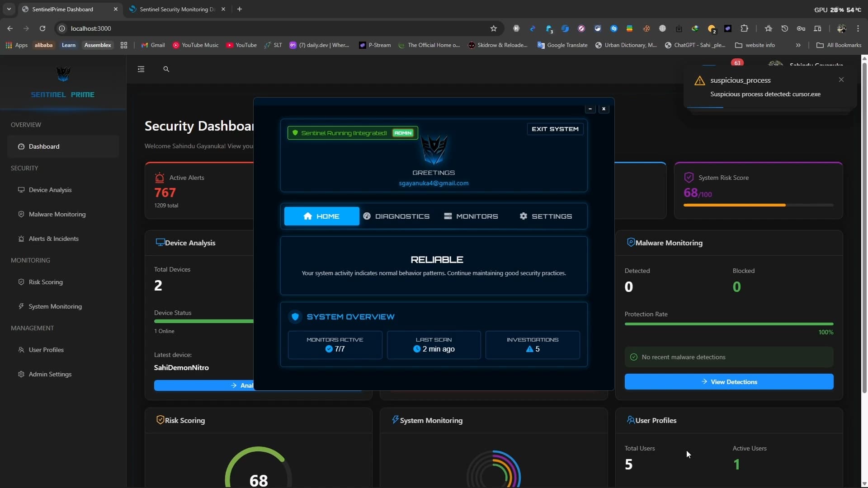Open the Monitors tab in popup

point(471,216)
